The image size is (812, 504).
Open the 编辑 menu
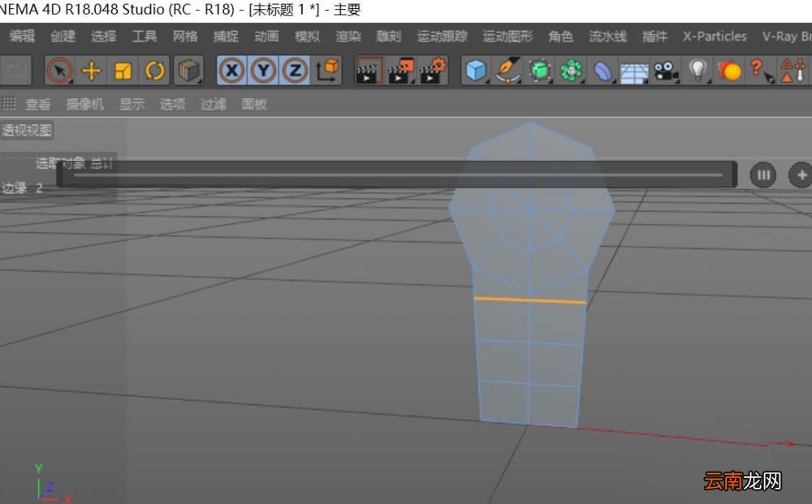[22, 36]
